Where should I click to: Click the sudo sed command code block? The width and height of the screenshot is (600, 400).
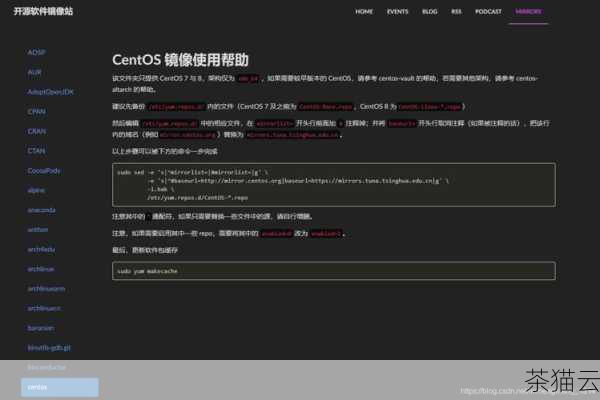334,185
